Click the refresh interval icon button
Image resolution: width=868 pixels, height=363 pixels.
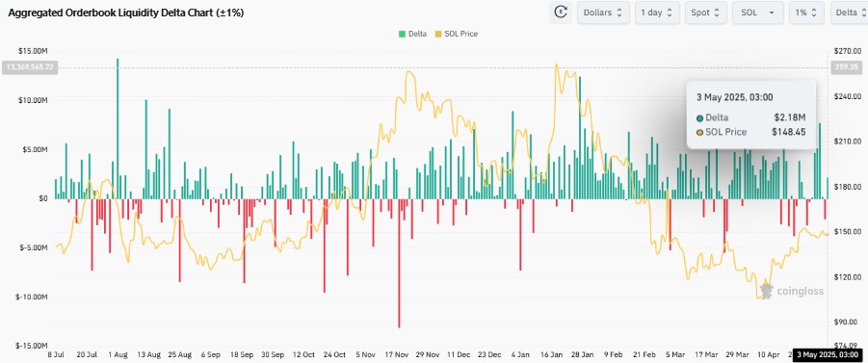[x=561, y=13]
